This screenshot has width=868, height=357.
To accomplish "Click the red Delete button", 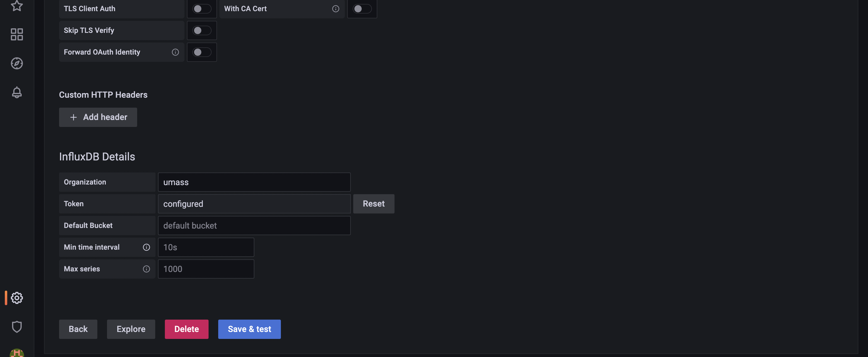I will [186, 329].
